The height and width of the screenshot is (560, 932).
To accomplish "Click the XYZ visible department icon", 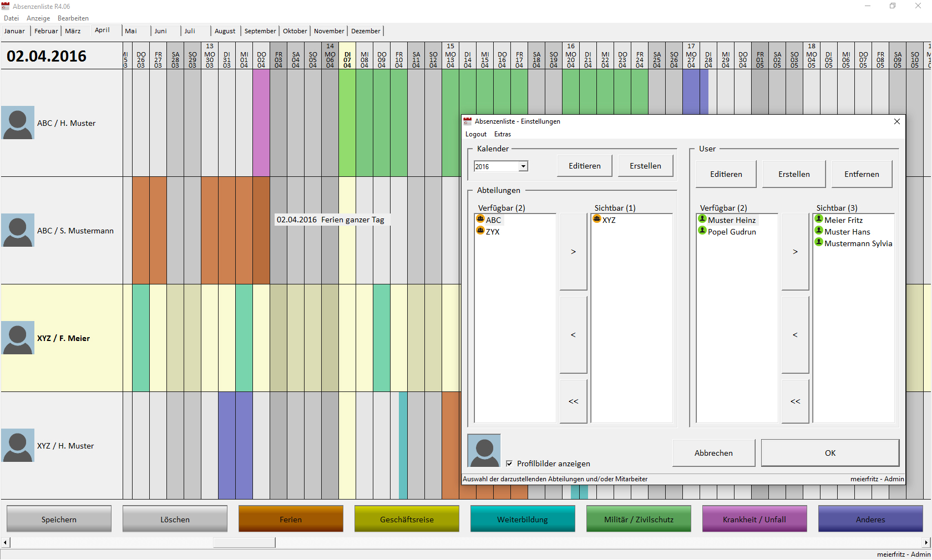I will [x=597, y=220].
